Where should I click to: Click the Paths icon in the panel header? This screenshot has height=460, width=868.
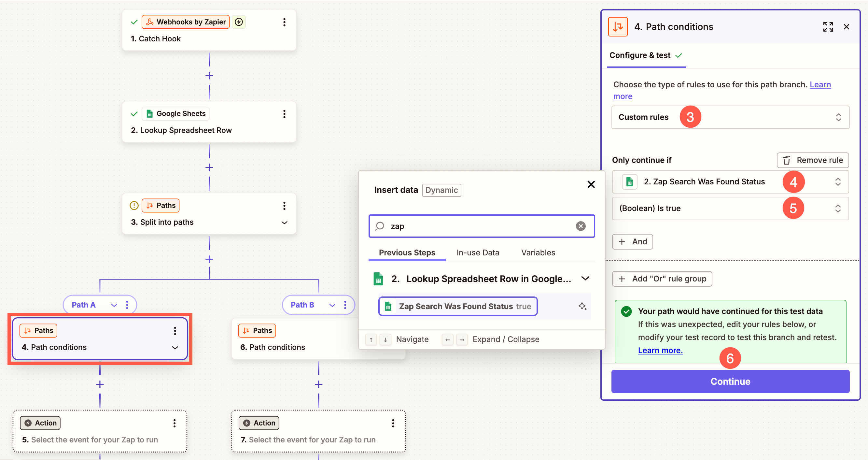tap(618, 27)
